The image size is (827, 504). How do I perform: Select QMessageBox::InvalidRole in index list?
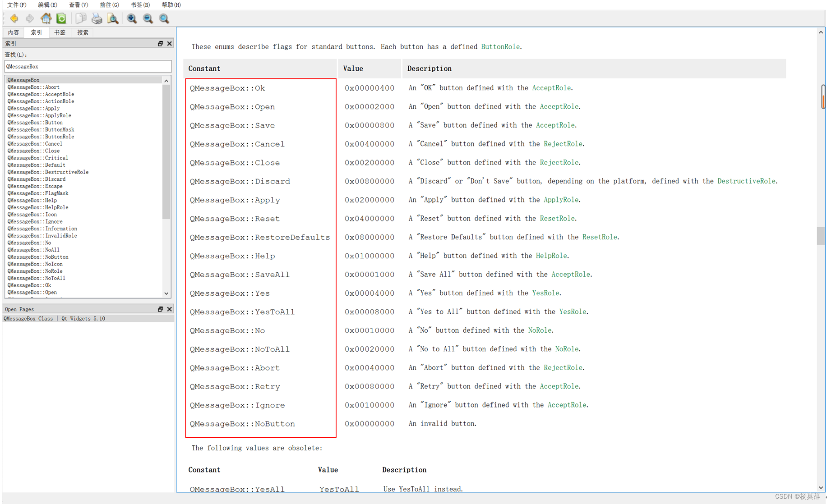tap(42, 235)
